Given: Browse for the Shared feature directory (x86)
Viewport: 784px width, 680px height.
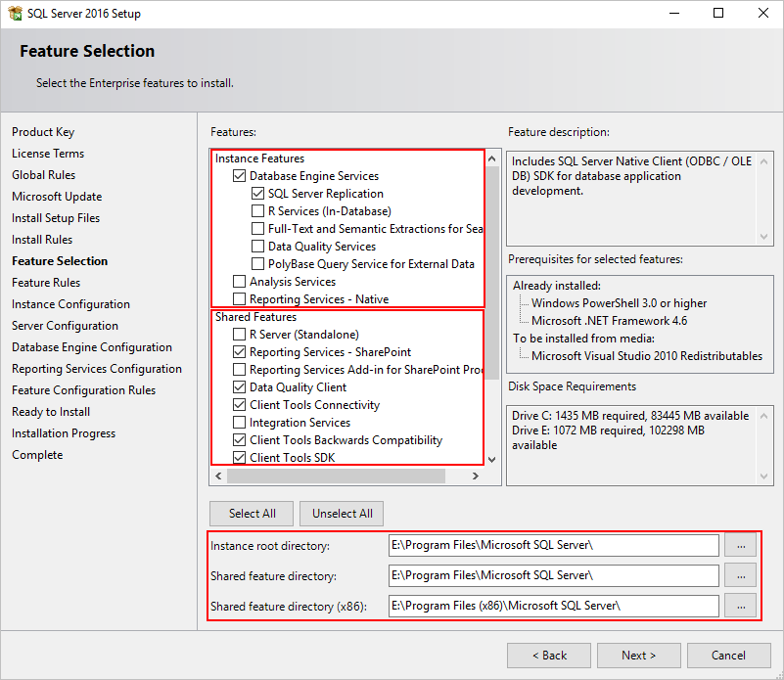Looking at the screenshot, I should tap(741, 606).
